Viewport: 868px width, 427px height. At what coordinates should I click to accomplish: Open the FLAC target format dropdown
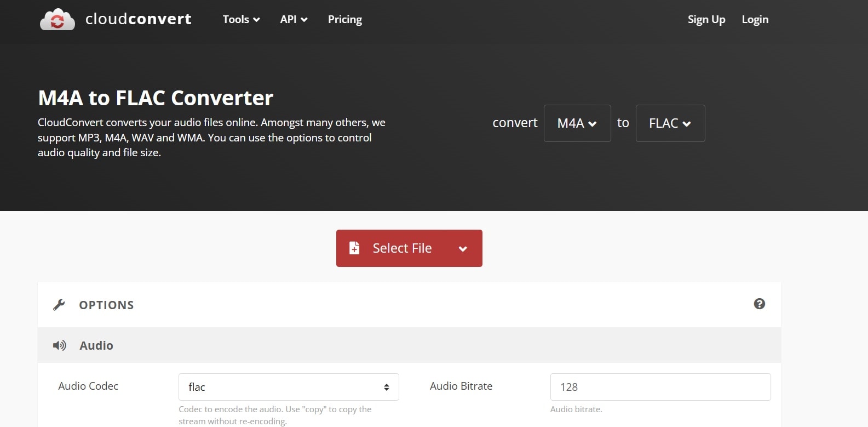coord(670,123)
